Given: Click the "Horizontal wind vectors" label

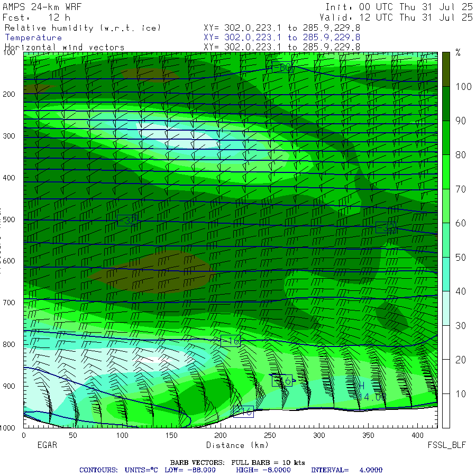Looking at the screenshot, I should click(65, 48).
